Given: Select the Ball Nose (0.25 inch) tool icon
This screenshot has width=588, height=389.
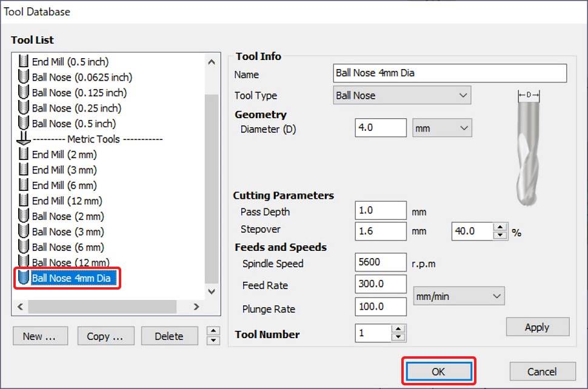Looking at the screenshot, I should (x=24, y=108).
